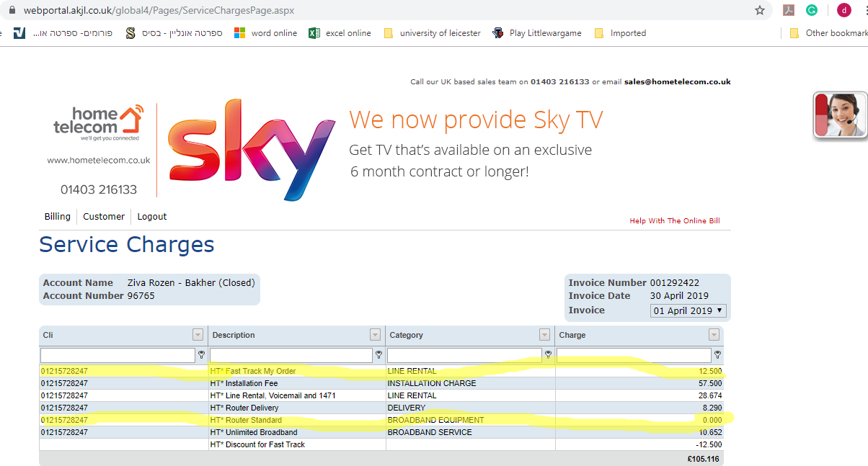The image size is (868, 466).
Task: Click the Service Charges heading
Action: coord(127,245)
